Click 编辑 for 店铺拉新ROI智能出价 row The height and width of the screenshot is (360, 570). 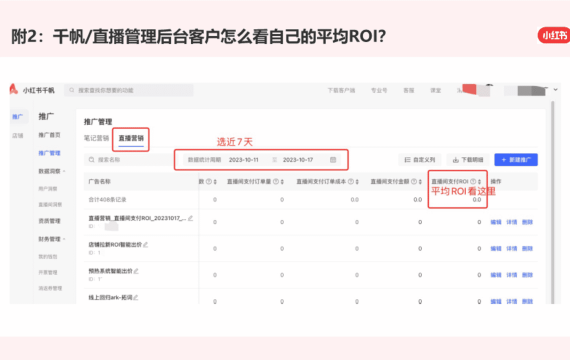coord(496,249)
